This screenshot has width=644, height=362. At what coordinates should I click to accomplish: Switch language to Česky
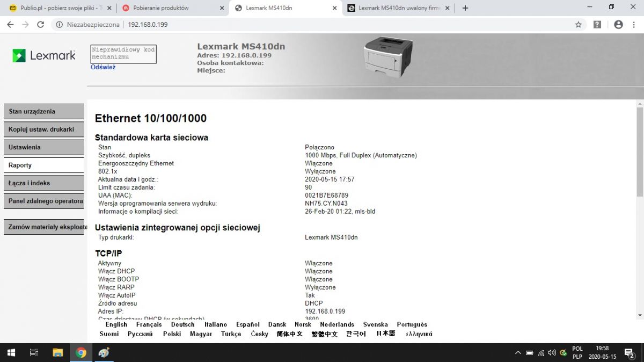260,334
